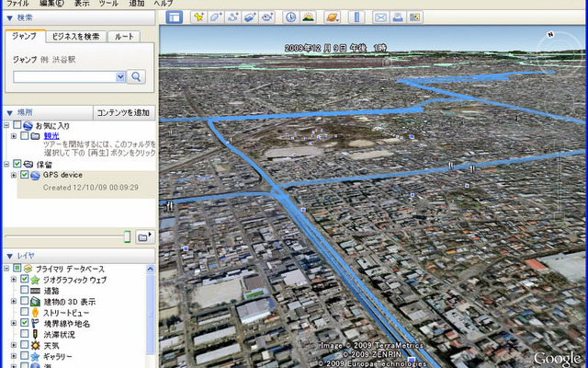Viewport: 588px width, 368px height.
Task: Start recording a tour
Action: pyautogui.click(x=267, y=17)
